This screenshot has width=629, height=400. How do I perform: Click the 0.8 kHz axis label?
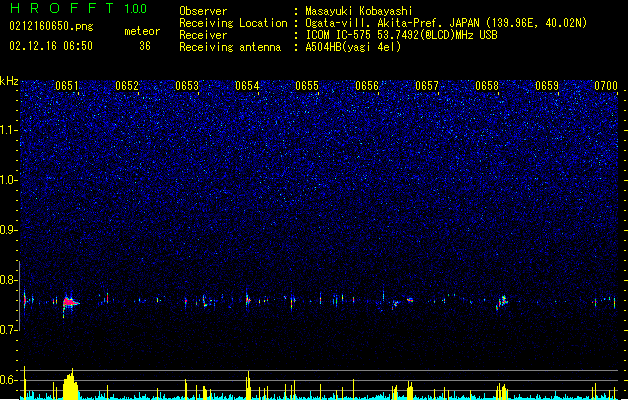click(9, 280)
